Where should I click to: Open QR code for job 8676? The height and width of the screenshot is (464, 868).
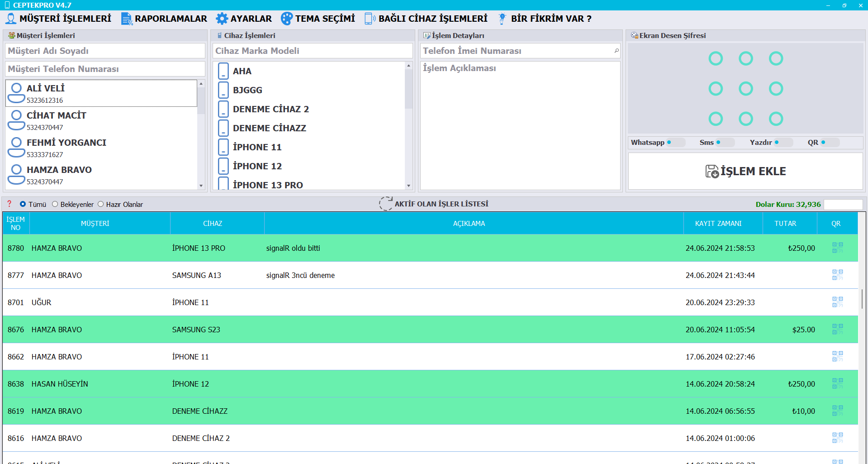pyautogui.click(x=837, y=329)
